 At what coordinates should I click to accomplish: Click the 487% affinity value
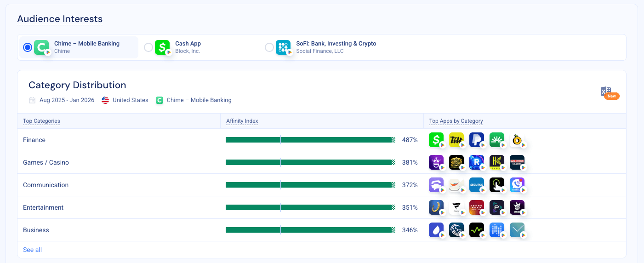pyautogui.click(x=410, y=140)
